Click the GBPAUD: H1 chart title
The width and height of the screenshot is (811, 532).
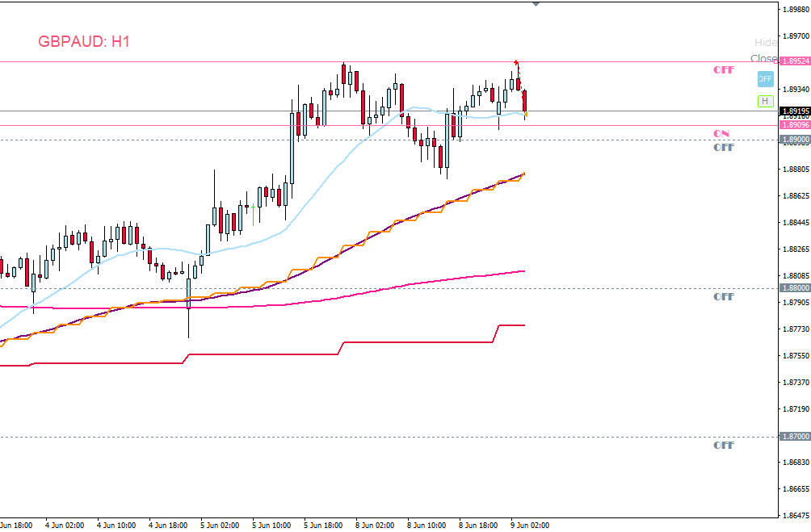coord(84,41)
